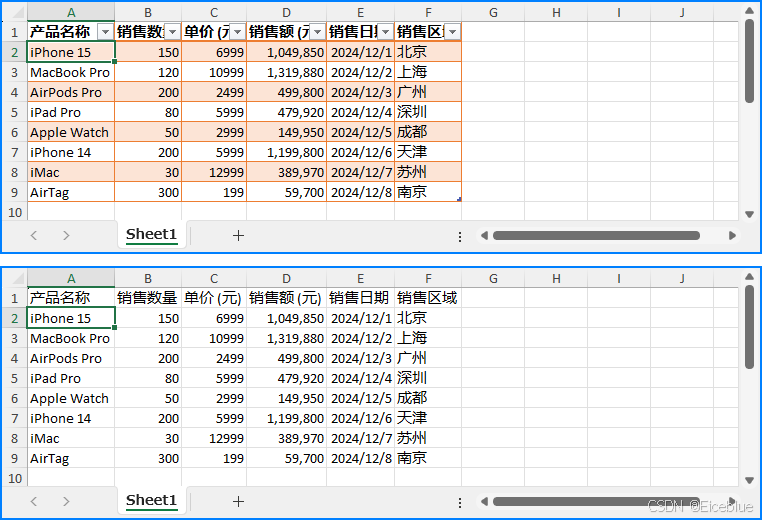This screenshot has height=520, width=762.
Task: Select header cell 销售区域 in bottom sheet
Action: tap(428, 297)
